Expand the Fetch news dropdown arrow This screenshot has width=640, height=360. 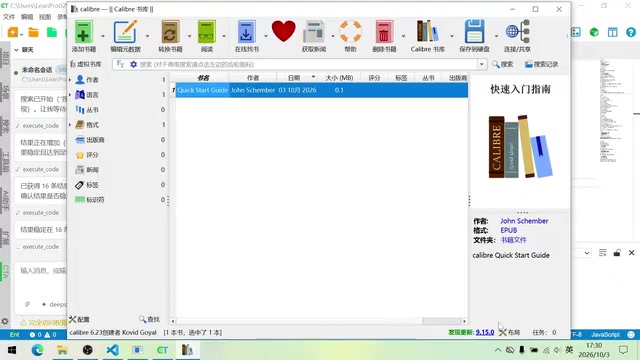[x=333, y=36]
